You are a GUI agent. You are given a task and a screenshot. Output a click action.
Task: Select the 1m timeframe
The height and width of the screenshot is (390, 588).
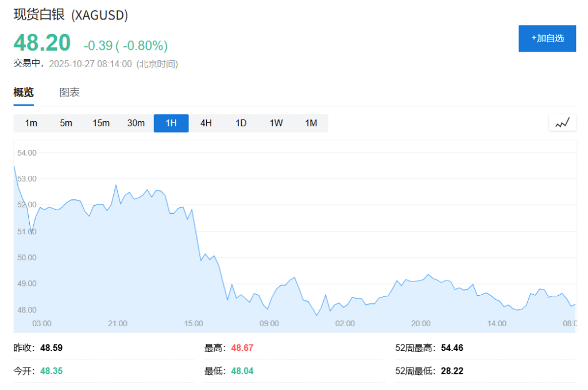[31, 123]
